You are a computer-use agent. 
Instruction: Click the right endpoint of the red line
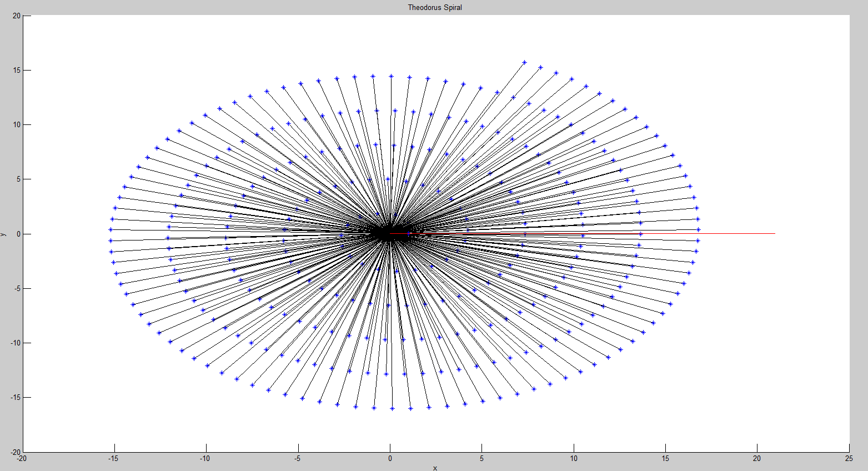tap(775, 234)
